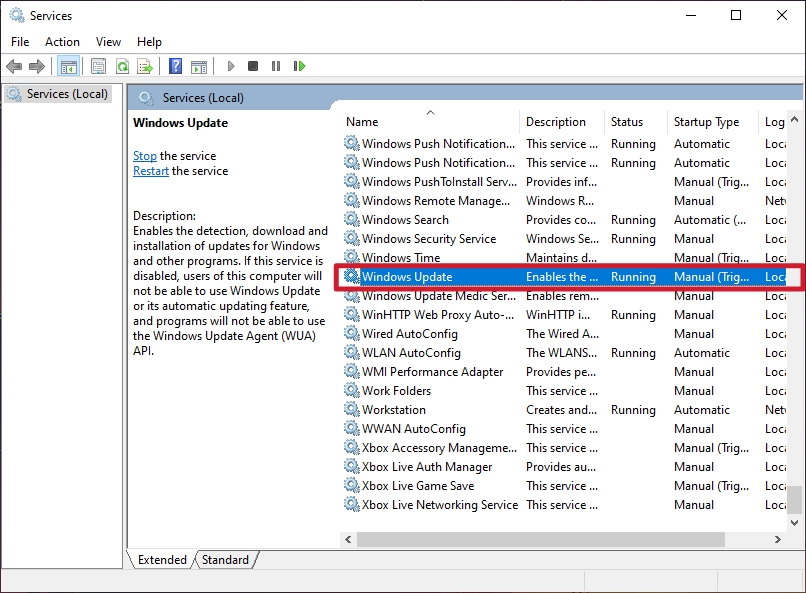This screenshot has height=593, width=806.
Task: Click the Back arrow toolbar icon
Action: pos(14,66)
